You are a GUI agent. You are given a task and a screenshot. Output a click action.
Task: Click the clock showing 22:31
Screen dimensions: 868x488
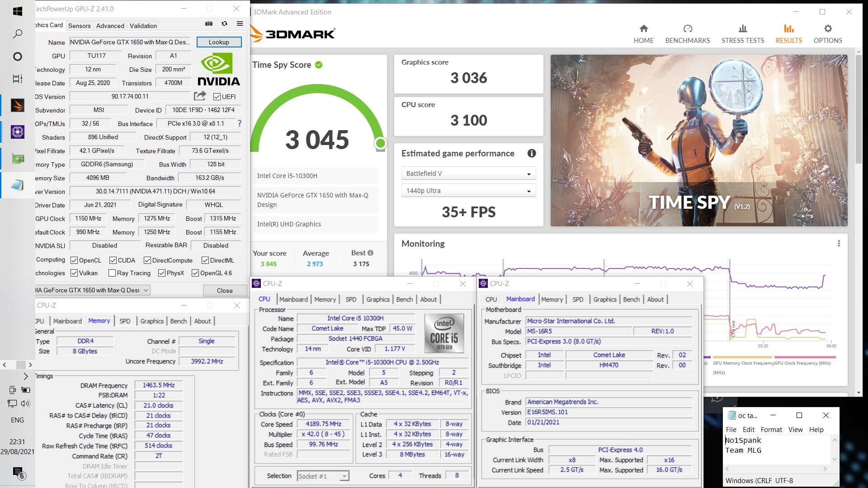click(17, 442)
